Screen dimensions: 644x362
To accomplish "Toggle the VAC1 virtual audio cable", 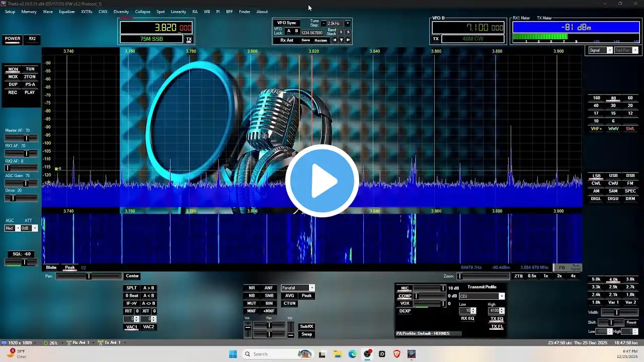I will (x=131, y=327).
